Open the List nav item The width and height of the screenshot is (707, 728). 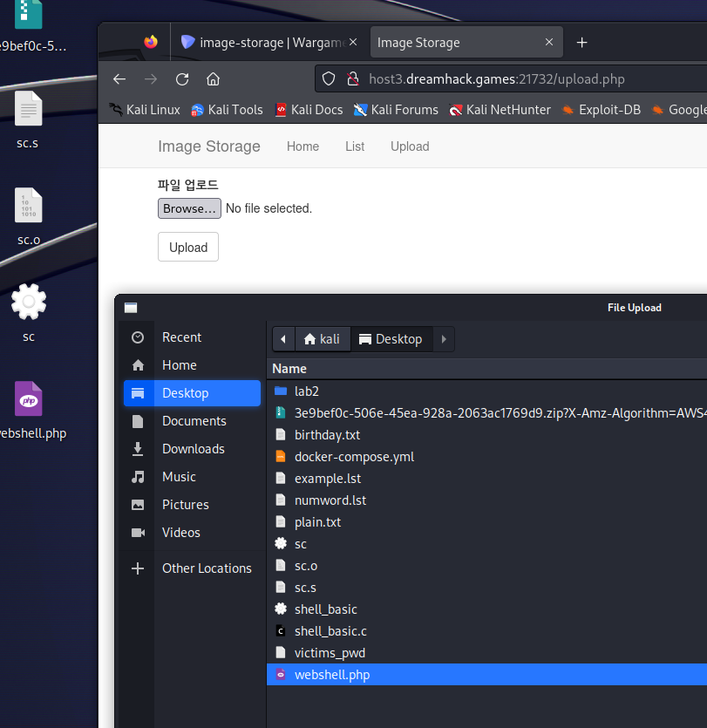(x=355, y=146)
